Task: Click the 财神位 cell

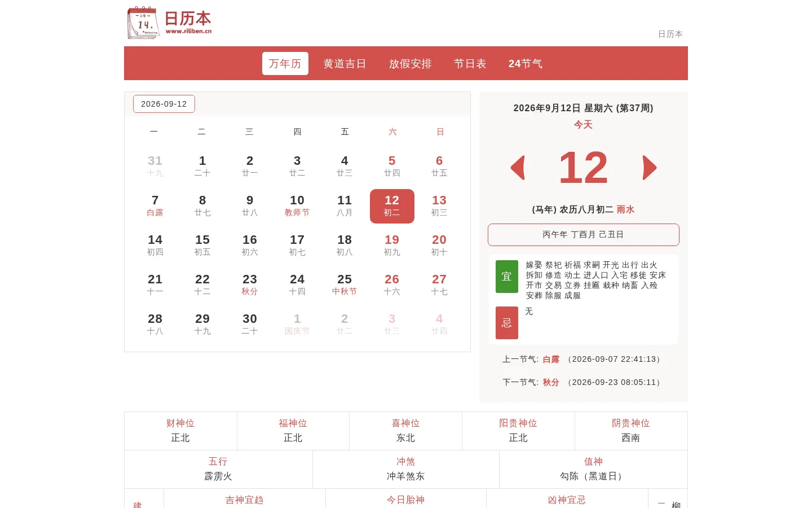Action: pyautogui.click(x=180, y=431)
